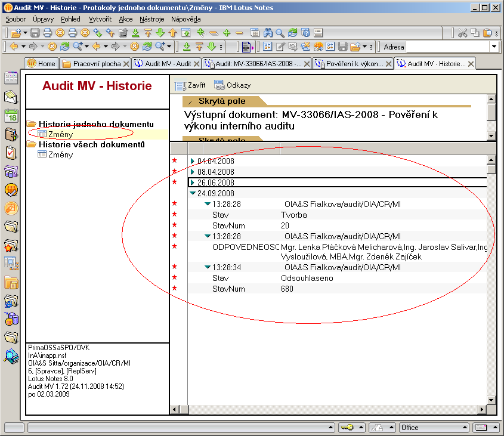Open the Soubor menu
The image size is (504, 436).
[16, 19]
